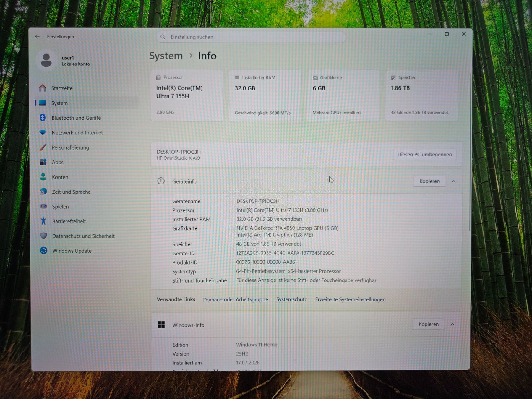Screen dimensions: 532x399
Task: Click the Windows logo in Windows-Info
Action: pyautogui.click(x=161, y=325)
